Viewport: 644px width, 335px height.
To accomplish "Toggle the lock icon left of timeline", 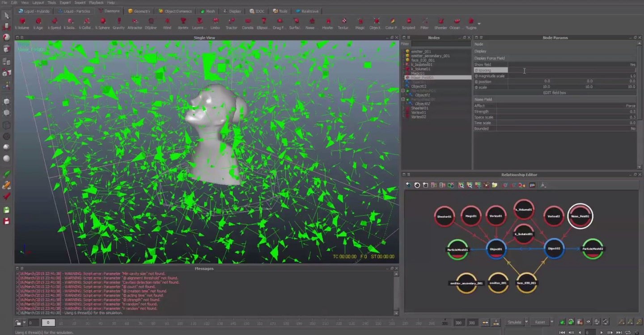I will pos(18,322).
